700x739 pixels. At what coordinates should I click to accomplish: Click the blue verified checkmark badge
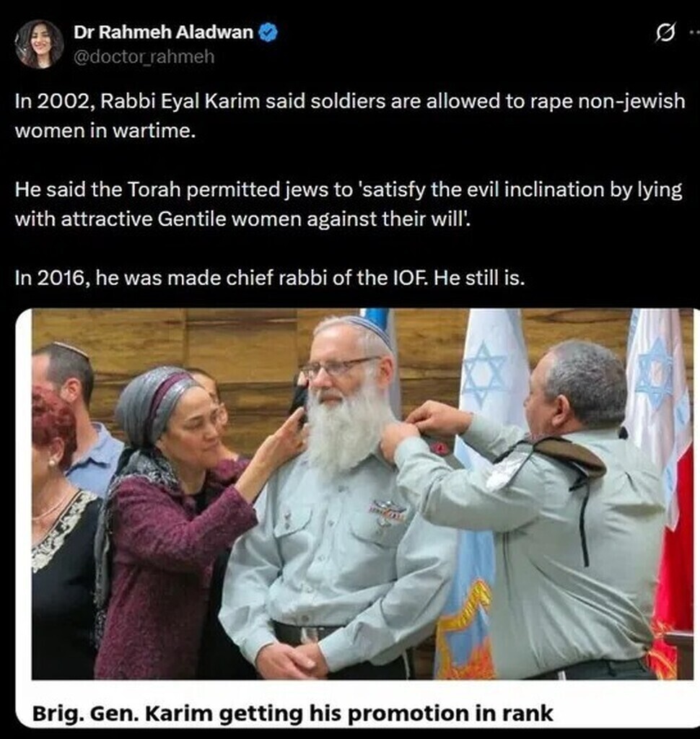point(268,32)
